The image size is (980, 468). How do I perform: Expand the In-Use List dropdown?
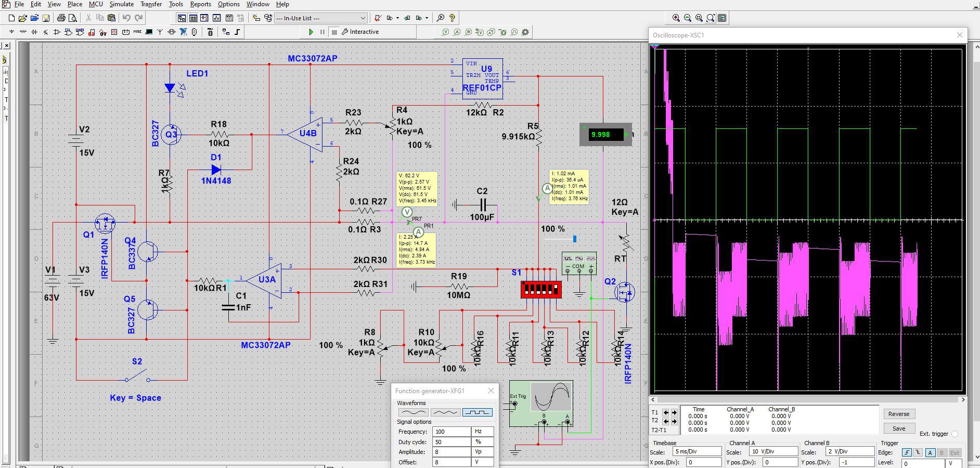(x=363, y=18)
